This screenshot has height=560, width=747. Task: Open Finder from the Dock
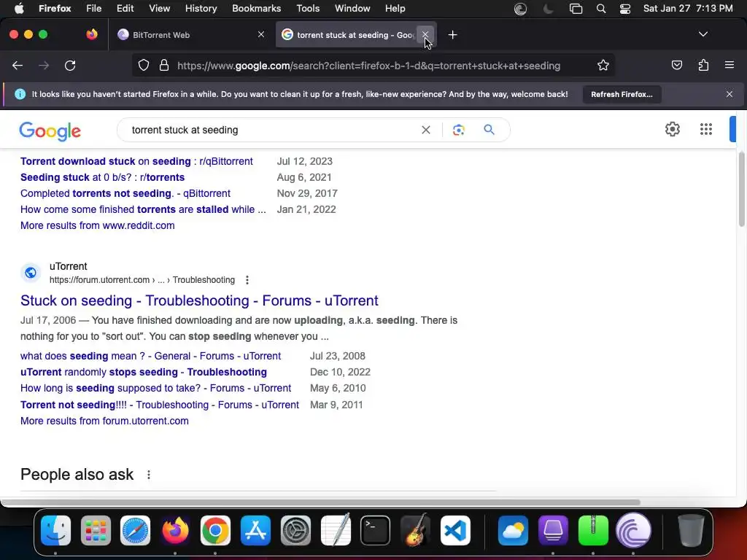(55, 530)
